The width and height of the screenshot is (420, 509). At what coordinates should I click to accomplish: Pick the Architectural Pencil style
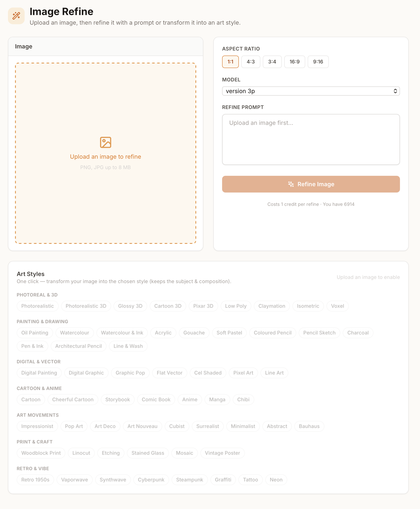78,346
